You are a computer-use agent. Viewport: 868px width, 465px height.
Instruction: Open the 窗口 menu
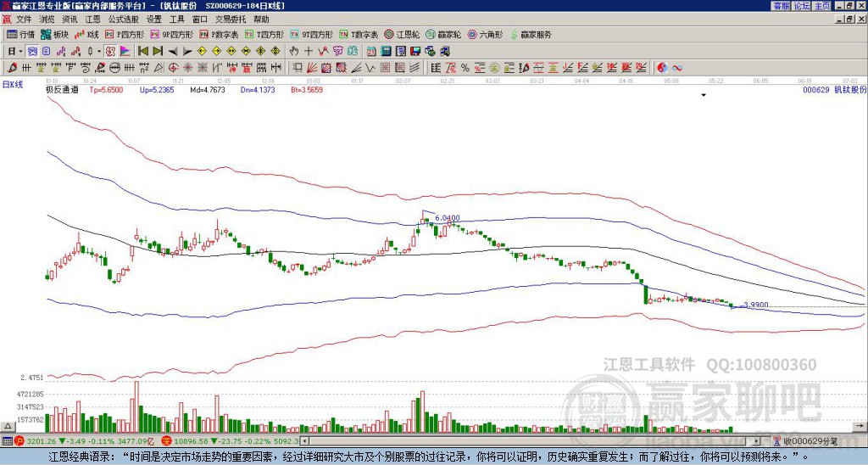tap(200, 20)
